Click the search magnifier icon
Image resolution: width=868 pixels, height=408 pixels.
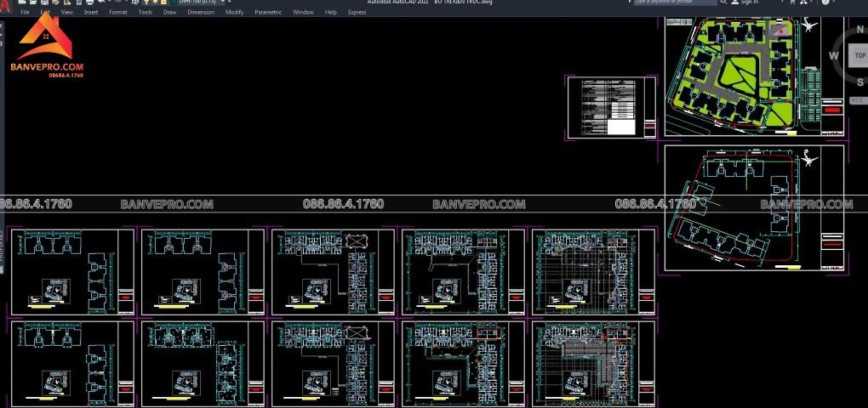[x=723, y=3]
